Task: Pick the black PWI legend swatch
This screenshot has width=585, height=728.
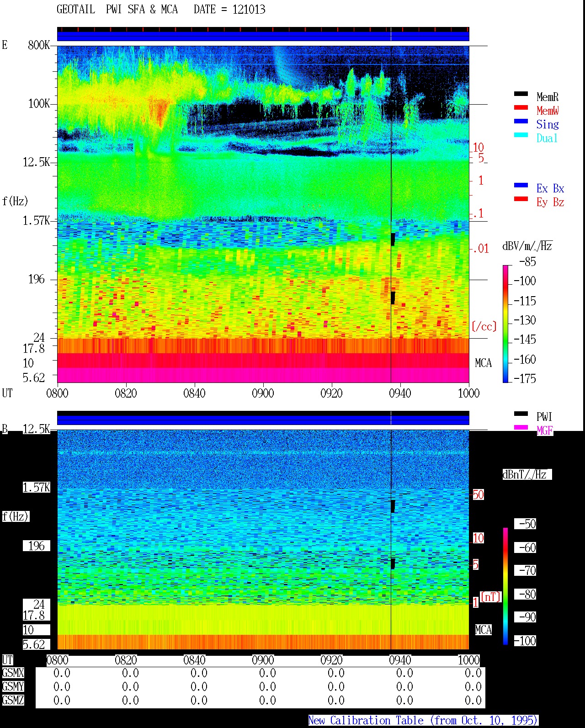Action: pyautogui.click(x=521, y=414)
